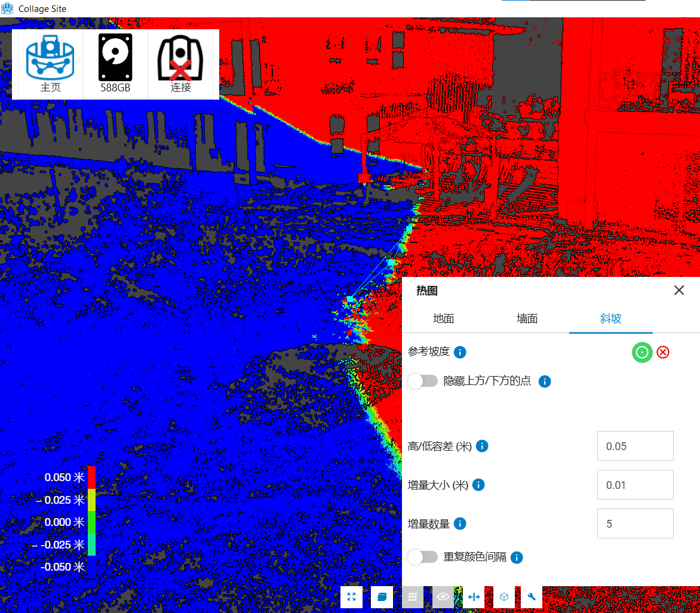The height and width of the screenshot is (613, 700).
Task: Click info icon beside 高/低容差 (米)
Action: pos(482,446)
